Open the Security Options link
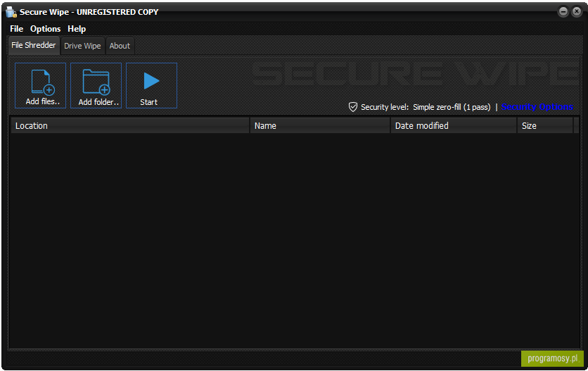588x371 pixels. coord(537,107)
